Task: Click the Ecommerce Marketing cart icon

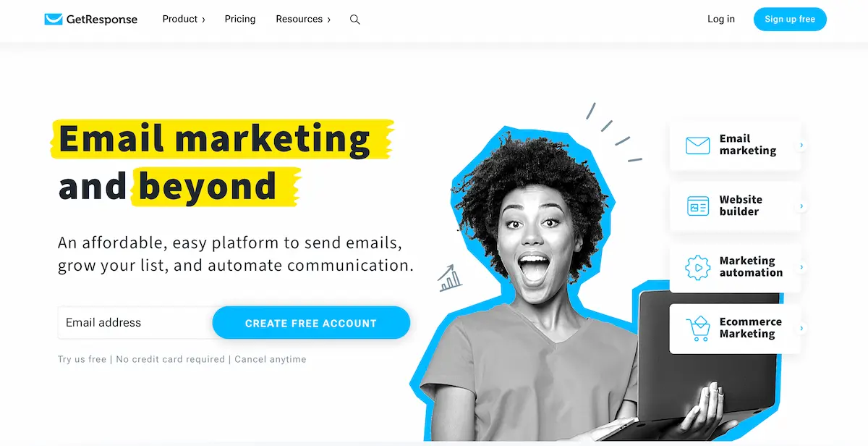Action: 698,328
